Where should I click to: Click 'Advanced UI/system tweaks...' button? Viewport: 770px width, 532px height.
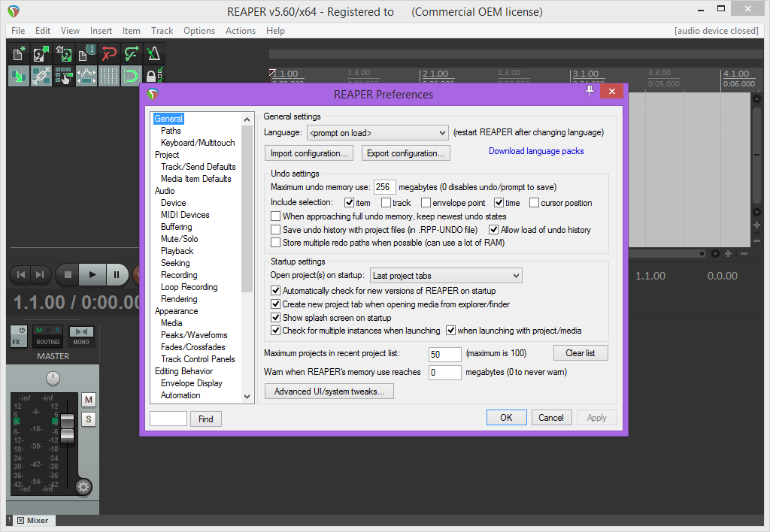(329, 391)
